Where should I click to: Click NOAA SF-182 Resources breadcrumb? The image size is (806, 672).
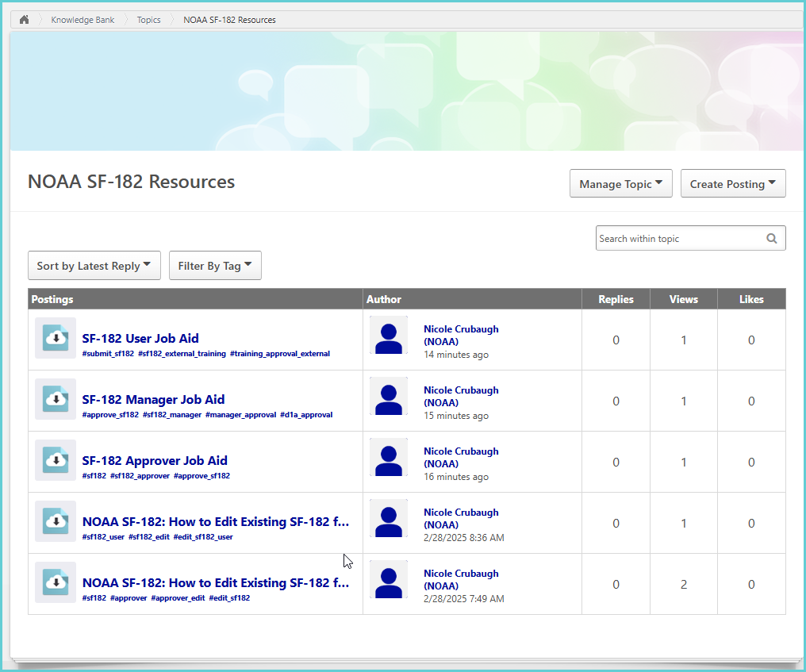[x=230, y=20]
